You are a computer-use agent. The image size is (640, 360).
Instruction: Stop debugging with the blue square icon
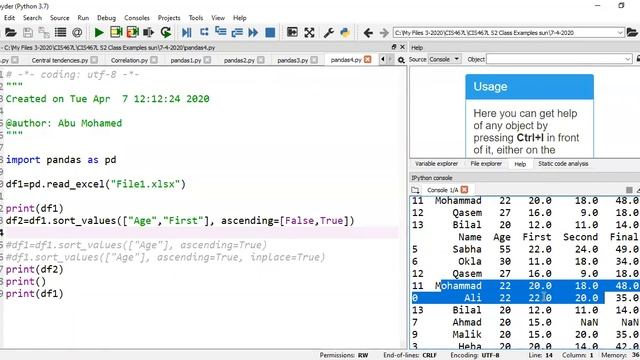(270, 32)
